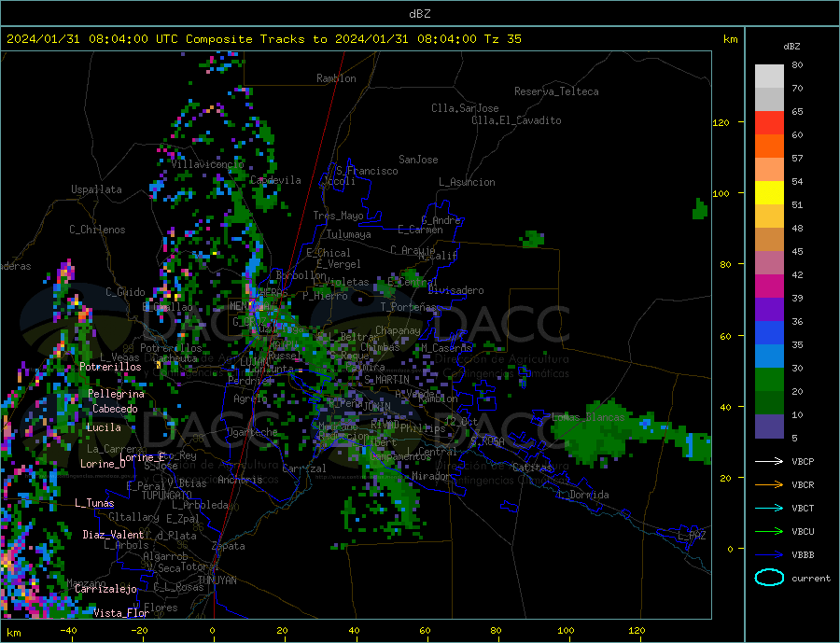Click the cyan VBCT arrow in legend
840x643 pixels.
coord(769,508)
